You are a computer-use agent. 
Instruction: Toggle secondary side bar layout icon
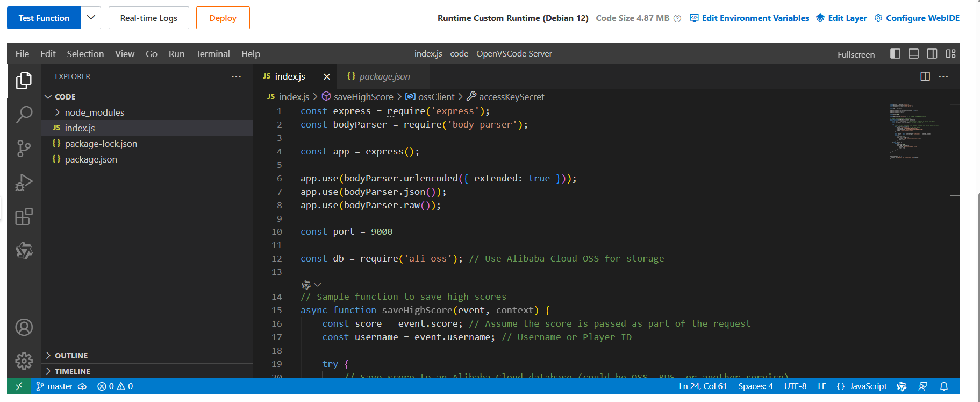[x=932, y=54]
